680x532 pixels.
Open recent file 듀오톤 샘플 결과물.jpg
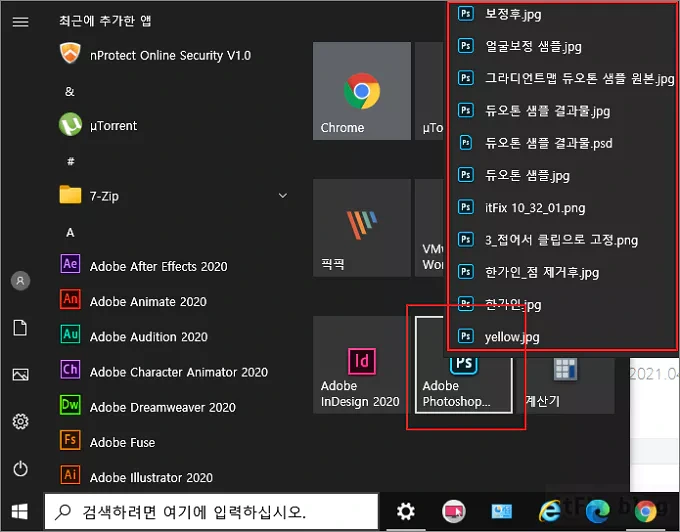562,111
